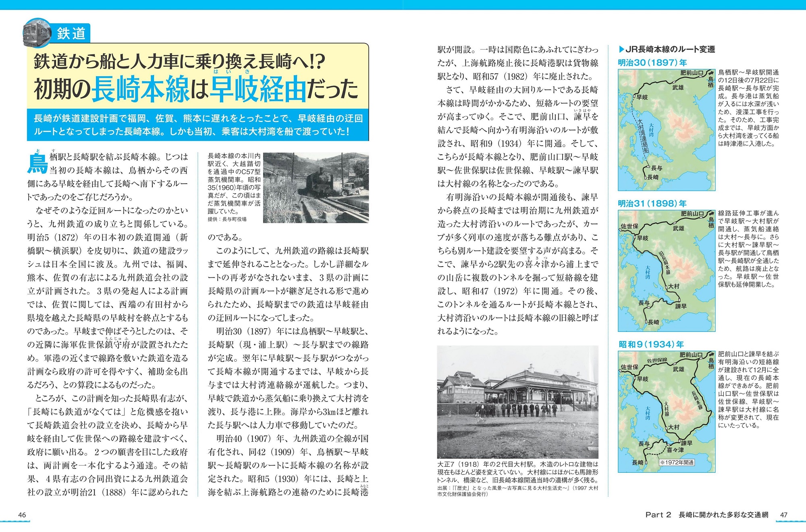This screenshot has height=532, width=806.
Task: Click the Part 2 footer chapter label
Action: click(x=658, y=515)
